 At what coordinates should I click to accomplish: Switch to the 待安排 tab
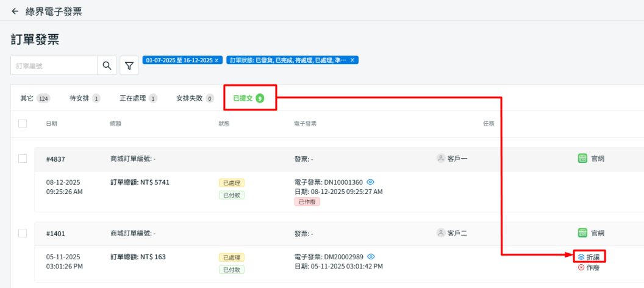click(x=84, y=98)
